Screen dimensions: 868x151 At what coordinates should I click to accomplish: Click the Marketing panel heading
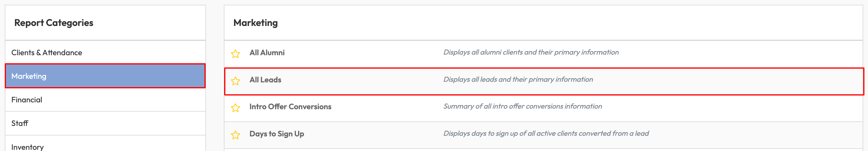255,23
